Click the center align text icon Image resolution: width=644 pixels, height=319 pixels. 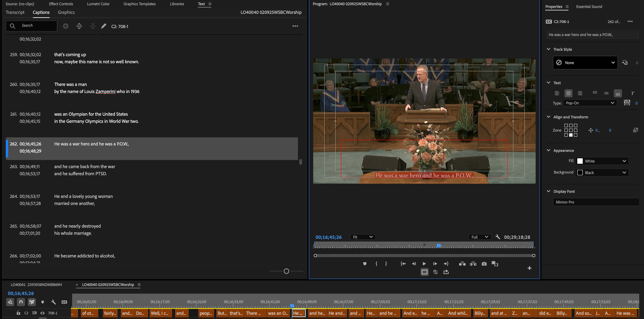568,93
